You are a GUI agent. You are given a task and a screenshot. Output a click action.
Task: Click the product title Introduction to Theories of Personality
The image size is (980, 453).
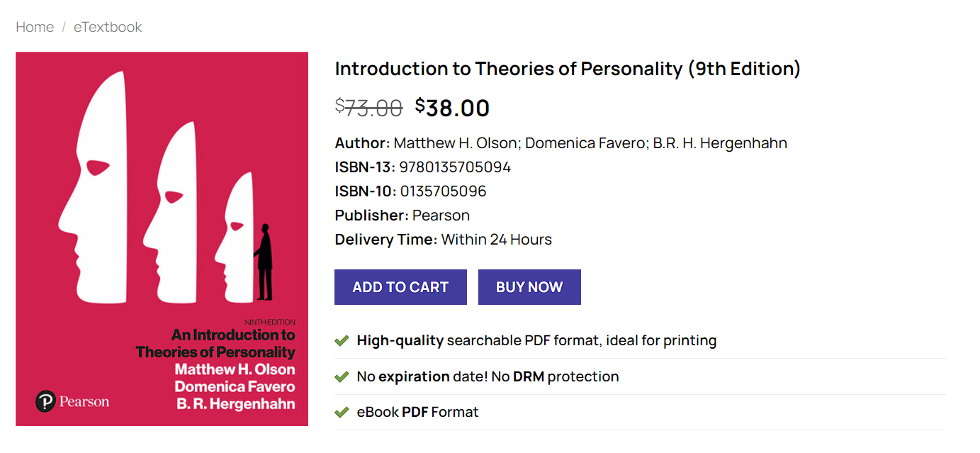tap(567, 69)
